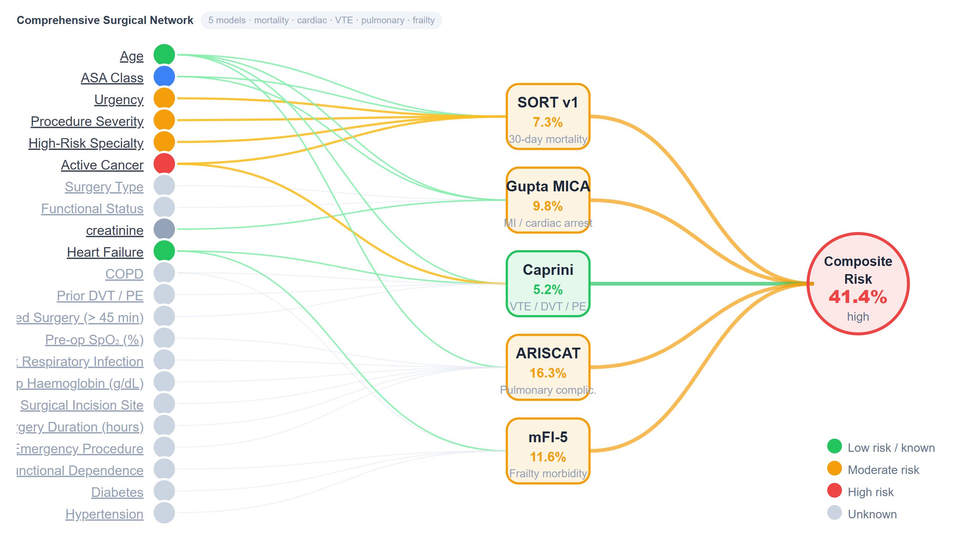The width and height of the screenshot is (980, 556).
Task: Click the Hypertension node circle
Action: (x=164, y=513)
